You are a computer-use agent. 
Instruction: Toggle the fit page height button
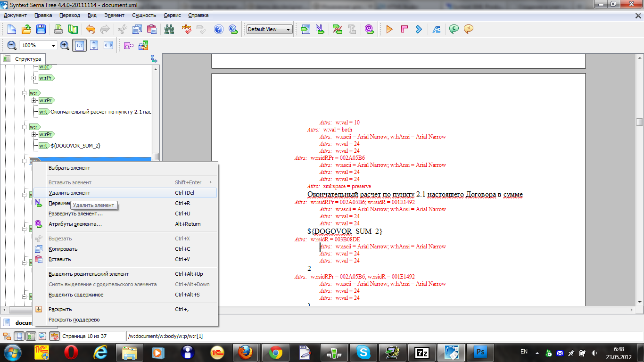point(94,46)
